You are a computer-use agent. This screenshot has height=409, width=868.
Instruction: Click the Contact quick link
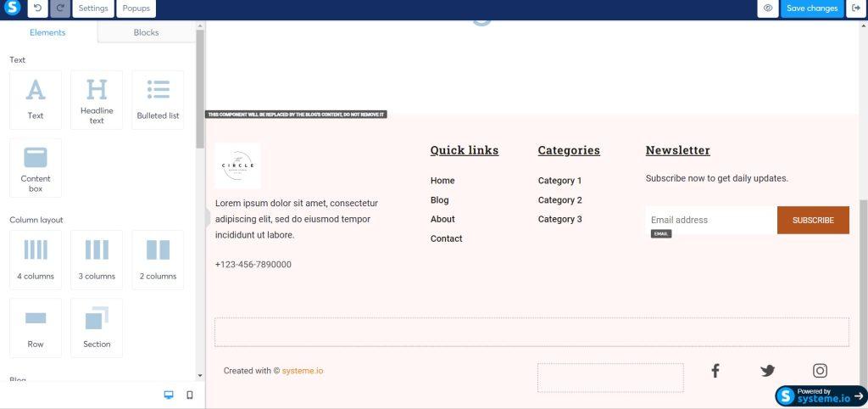coord(446,238)
